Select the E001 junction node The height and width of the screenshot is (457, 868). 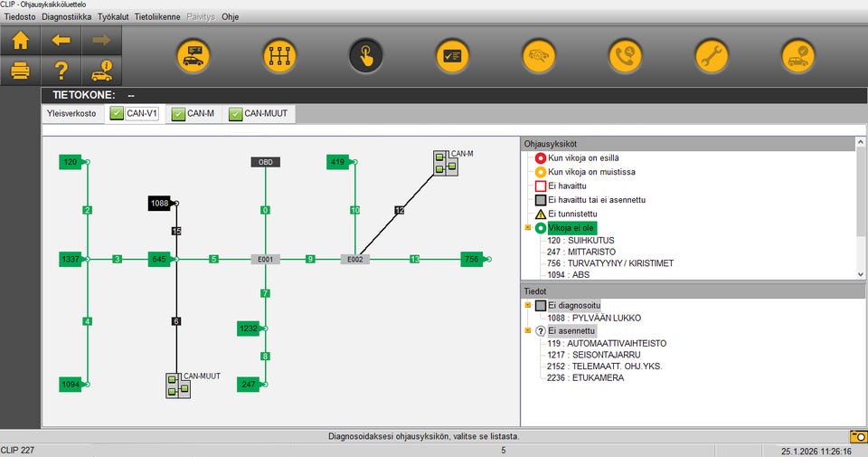pos(265,259)
